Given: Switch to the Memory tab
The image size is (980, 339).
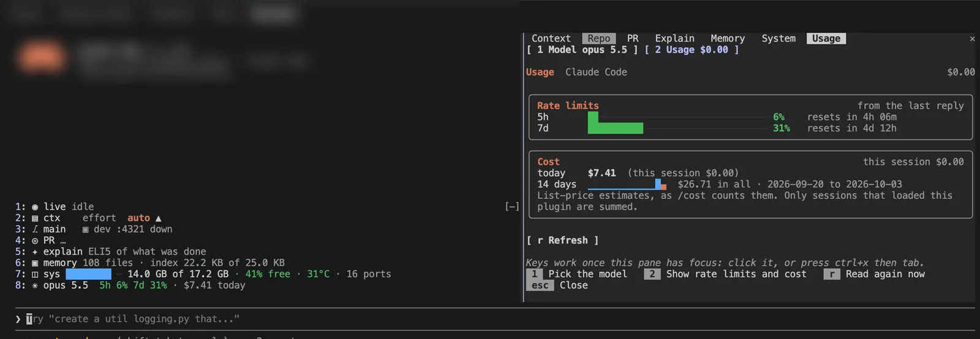Looking at the screenshot, I should [728, 39].
